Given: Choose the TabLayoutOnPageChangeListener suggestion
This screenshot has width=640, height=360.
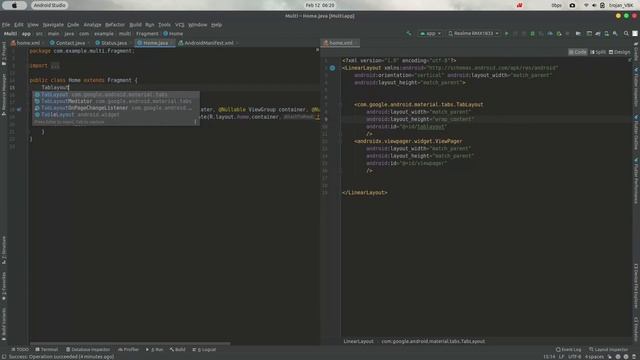Looking at the screenshot, I should point(116,108).
